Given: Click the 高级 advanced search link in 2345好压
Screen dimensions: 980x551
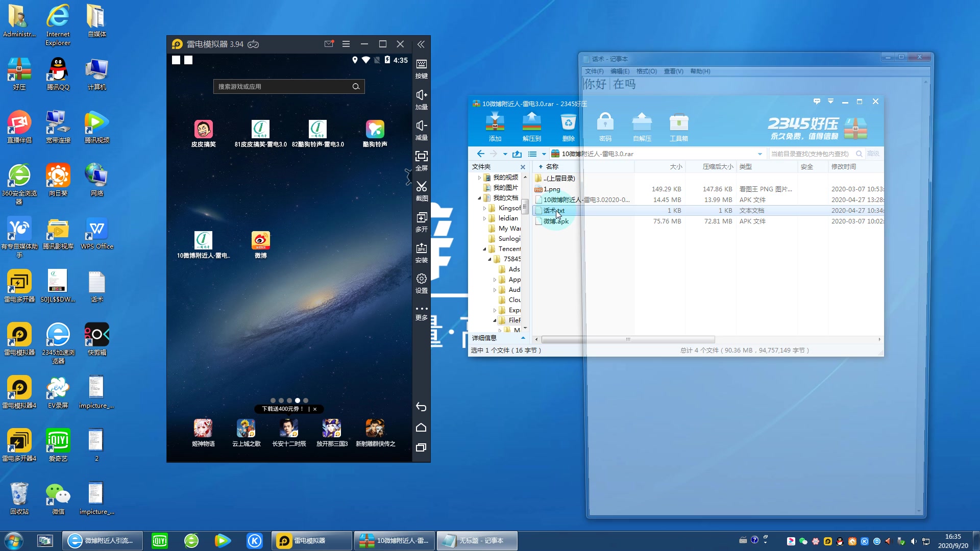Looking at the screenshot, I should (x=873, y=154).
